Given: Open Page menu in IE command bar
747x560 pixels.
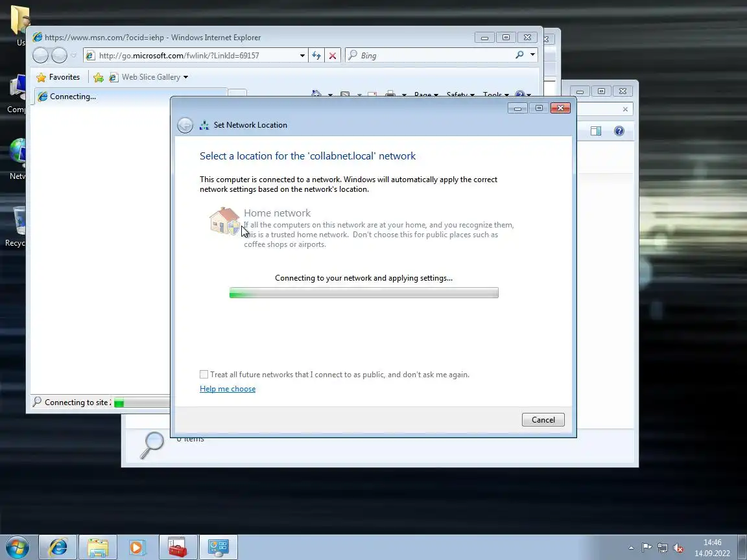Looking at the screenshot, I should [426, 95].
